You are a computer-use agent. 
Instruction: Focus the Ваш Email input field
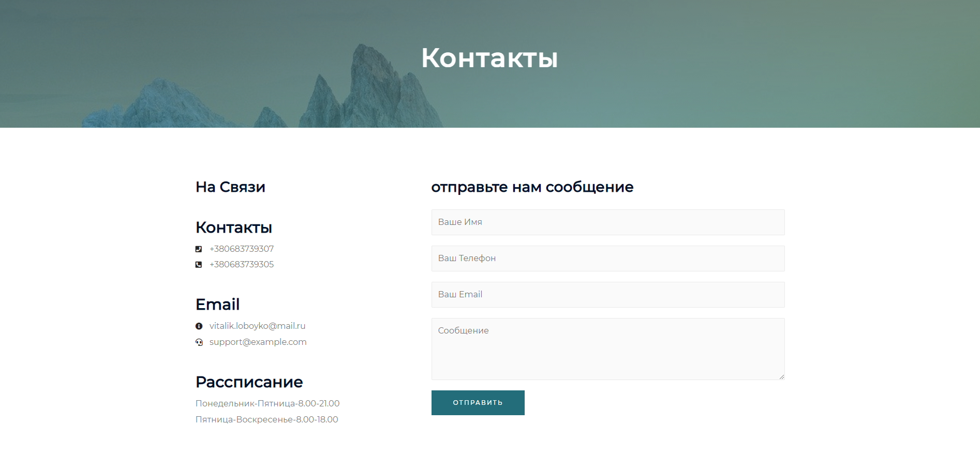(x=608, y=295)
